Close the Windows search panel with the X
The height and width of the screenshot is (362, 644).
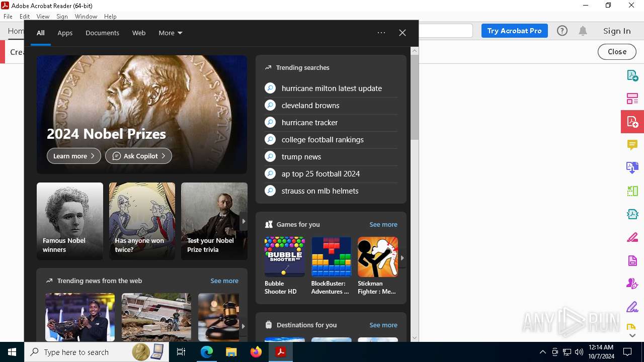(x=403, y=33)
